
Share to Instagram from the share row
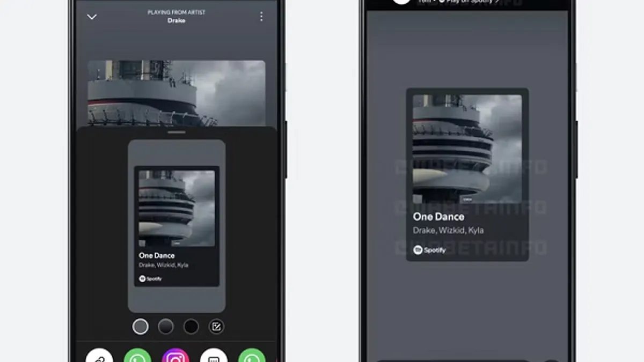[176, 356]
